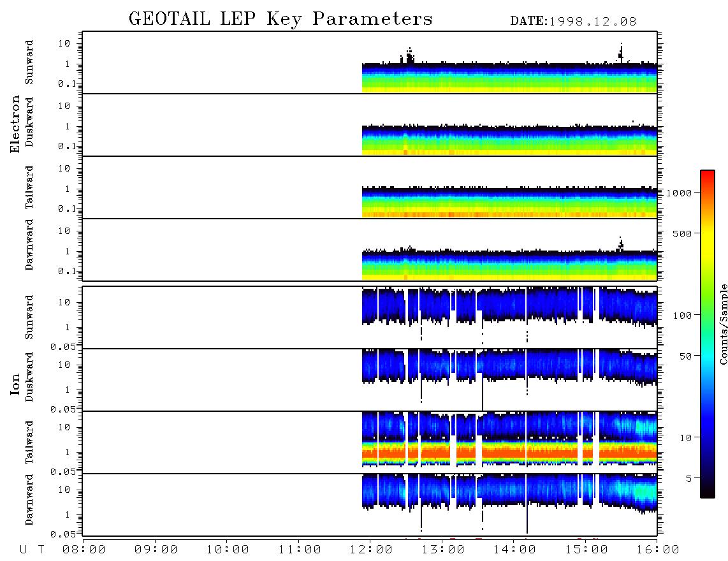Click the Electron Tailward panel label
This screenshot has height=561, width=728.
(29, 187)
